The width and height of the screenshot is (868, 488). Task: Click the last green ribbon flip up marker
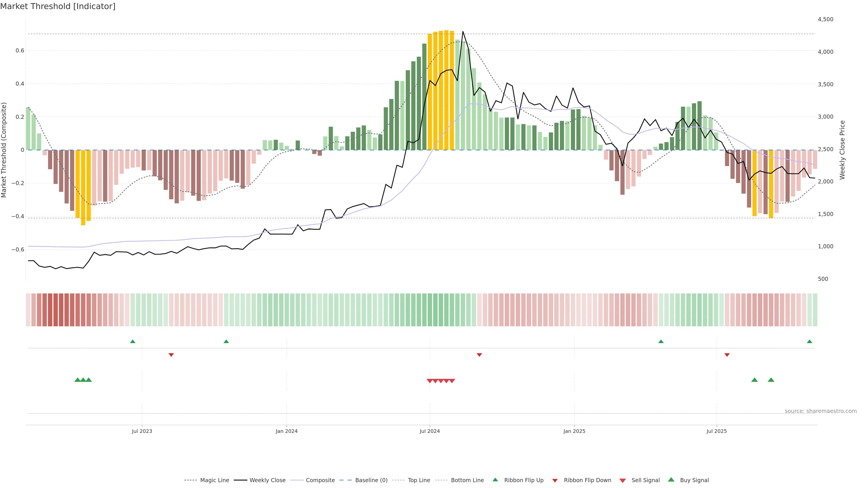pos(809,342)
